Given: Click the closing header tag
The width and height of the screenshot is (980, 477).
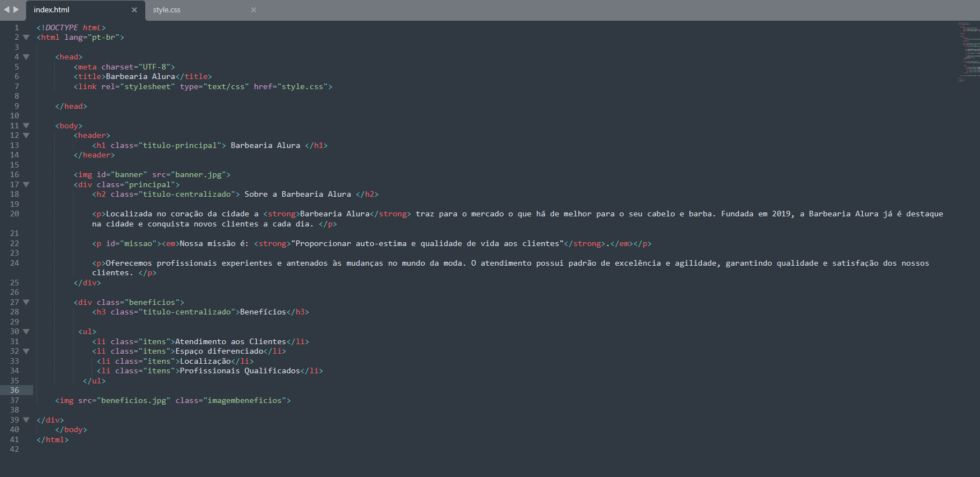Looking at the screenshot, I should tap(94, 155).
